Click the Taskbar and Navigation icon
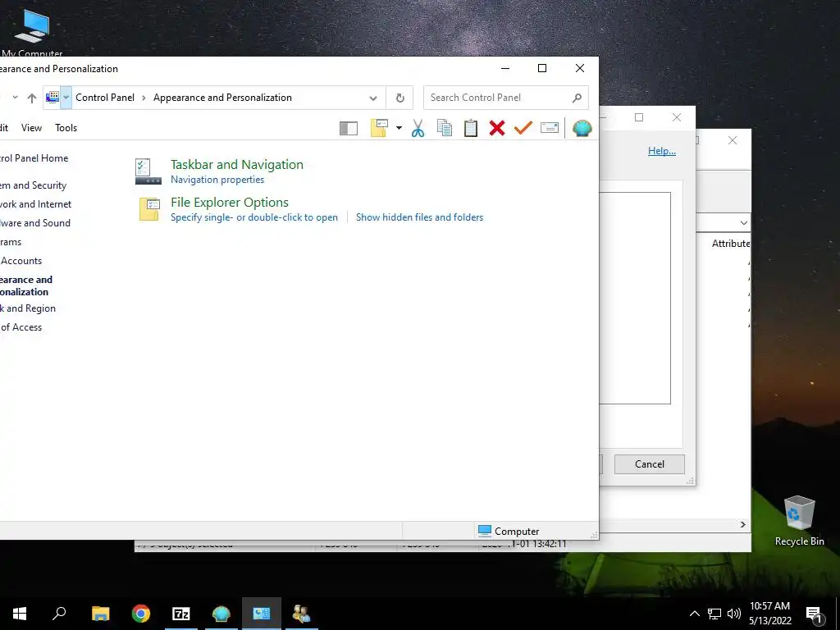This screenshot has width=840, height=630. click(x=148, y=171)
